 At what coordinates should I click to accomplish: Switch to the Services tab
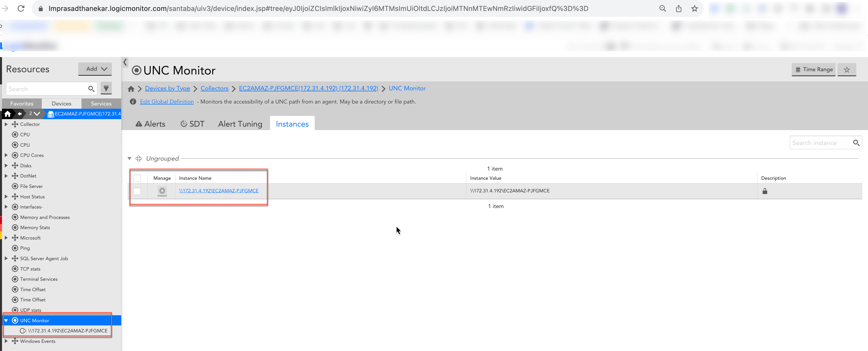point(101,104)
